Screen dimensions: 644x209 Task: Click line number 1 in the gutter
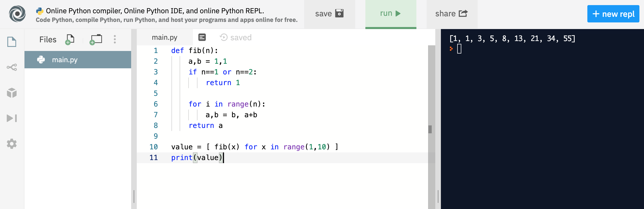click(156, 50)
